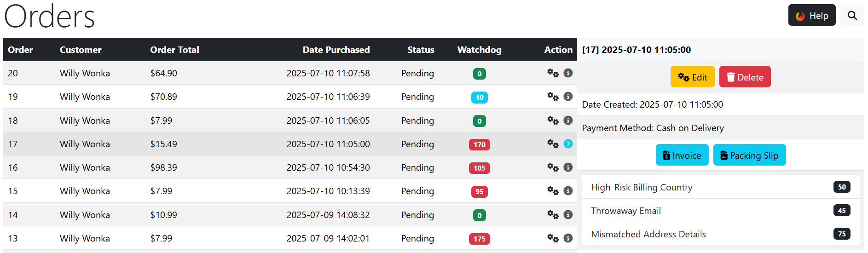The width and height of the screenshot is (868, 253).
Task: Click the info icon for order 19
Action: (x=568, y=97)
